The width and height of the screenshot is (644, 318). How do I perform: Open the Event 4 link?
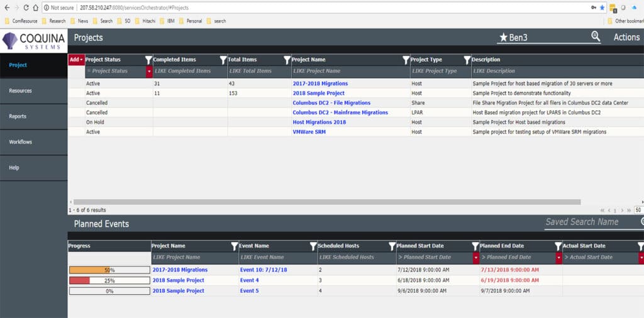click(249, 280)
